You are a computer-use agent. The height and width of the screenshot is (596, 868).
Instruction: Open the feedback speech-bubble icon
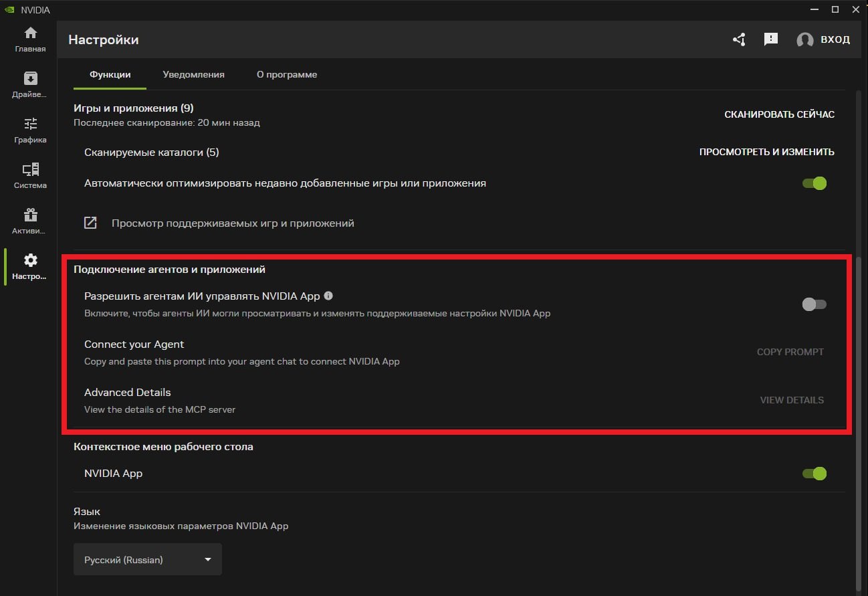pos(771,39)
